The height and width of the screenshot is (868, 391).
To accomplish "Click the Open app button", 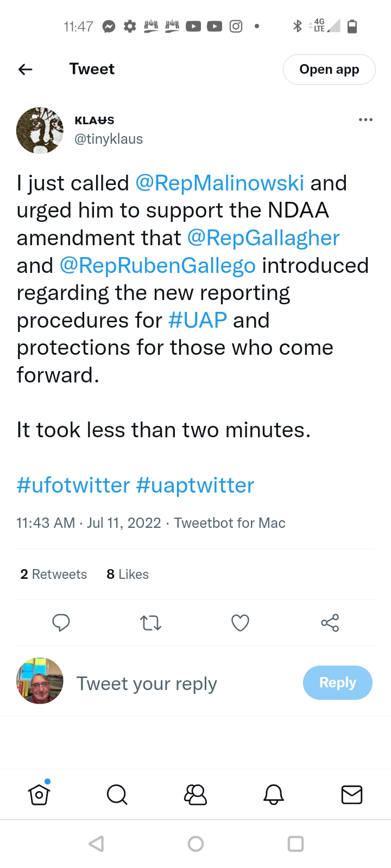I will [329, 69].
